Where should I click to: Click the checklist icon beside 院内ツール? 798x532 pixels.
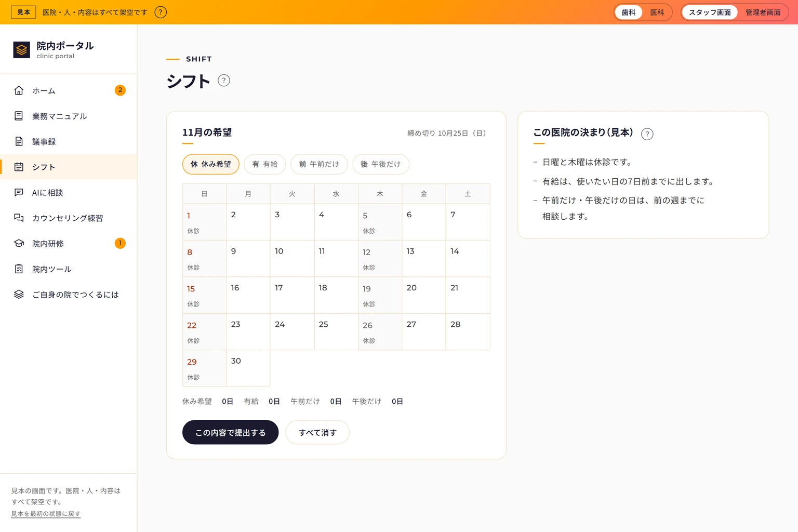tap(19, 269)
